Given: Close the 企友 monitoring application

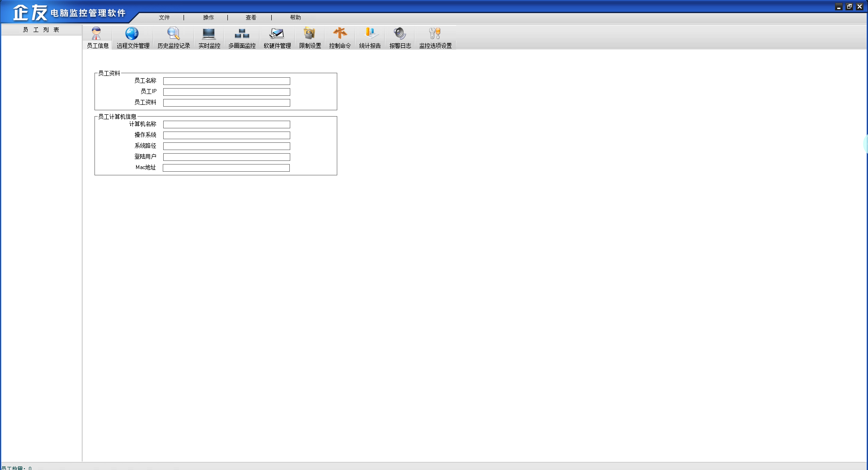Looking at the screenshot, I should click(x=859, y=7).
